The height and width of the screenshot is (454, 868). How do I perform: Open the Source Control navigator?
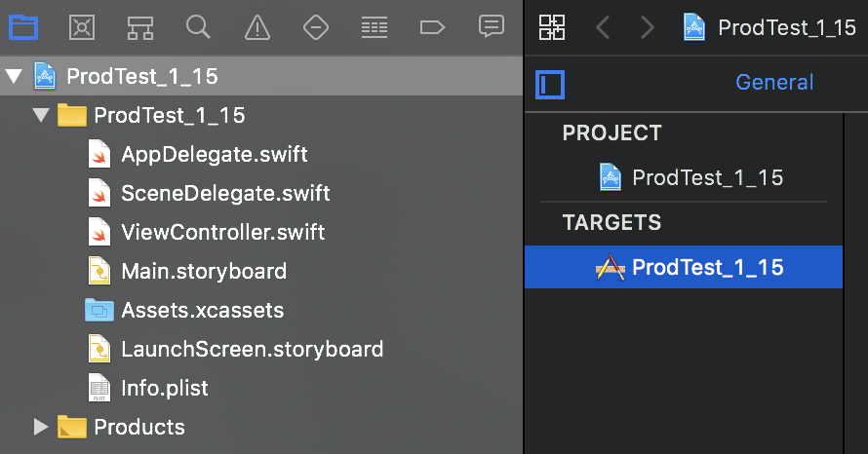[x=82, y=27]
